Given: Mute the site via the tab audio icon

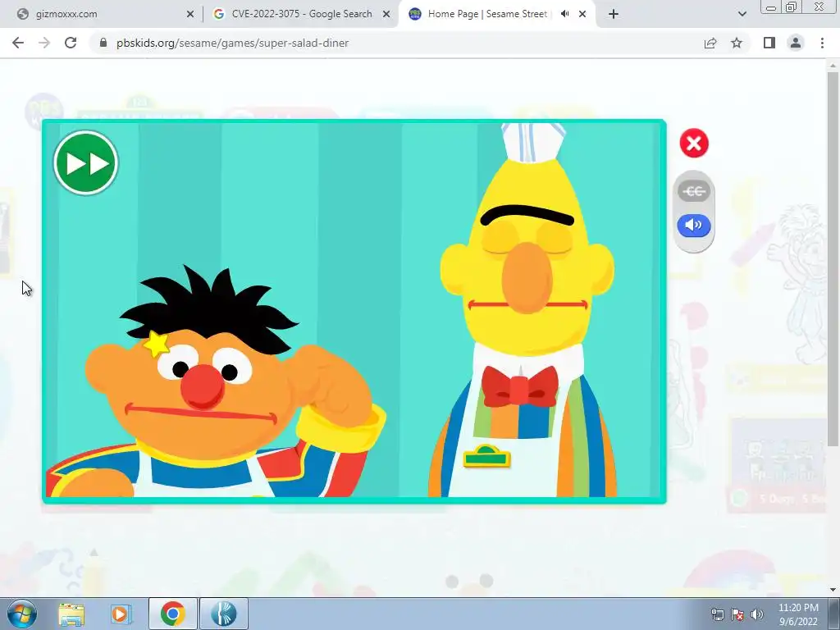Looking at the screenshot, I should [x=564, y=14].
